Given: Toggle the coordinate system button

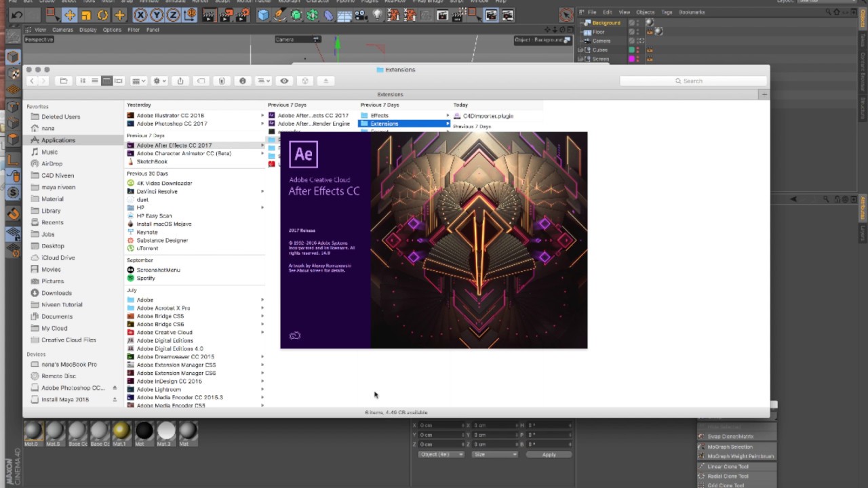Looking at the screenshot, I should click(x=191, y=15).
